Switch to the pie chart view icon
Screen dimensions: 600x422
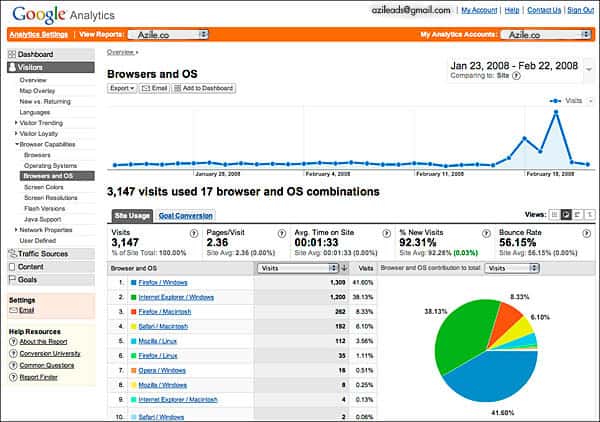(x=566, y=214)
